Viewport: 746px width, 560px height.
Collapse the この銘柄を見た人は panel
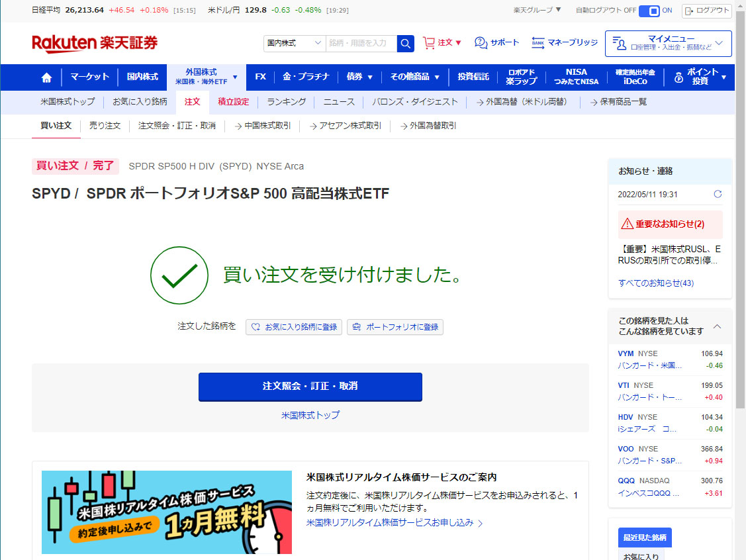[x=718, y=326]
